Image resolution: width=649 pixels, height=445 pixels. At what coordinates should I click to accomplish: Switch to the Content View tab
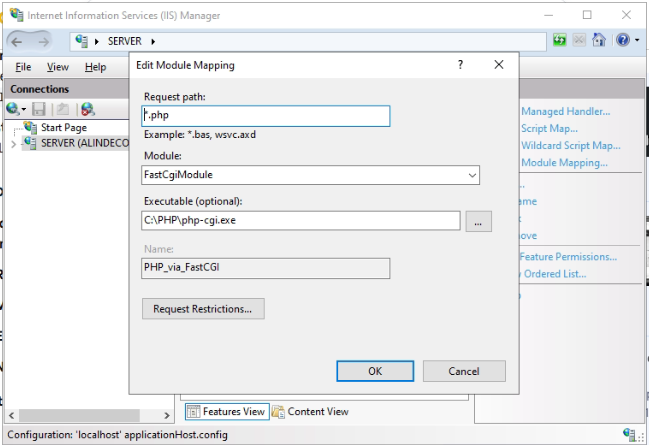click(310, 411)
